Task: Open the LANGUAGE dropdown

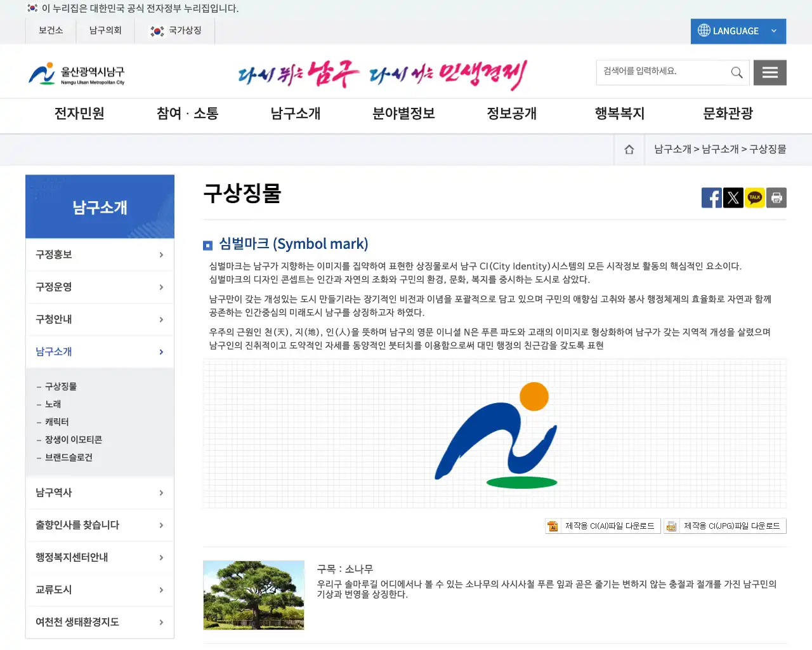Action: (x=738, y=31)
